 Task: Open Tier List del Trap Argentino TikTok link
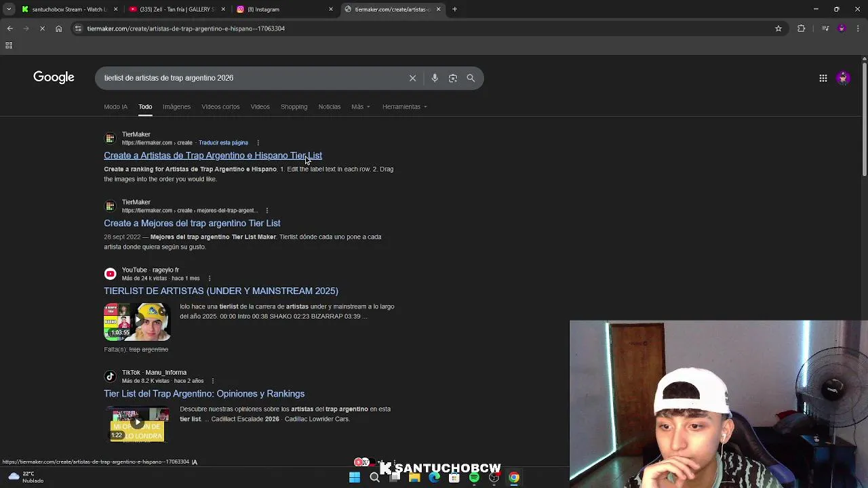click(x=204, y=394)
